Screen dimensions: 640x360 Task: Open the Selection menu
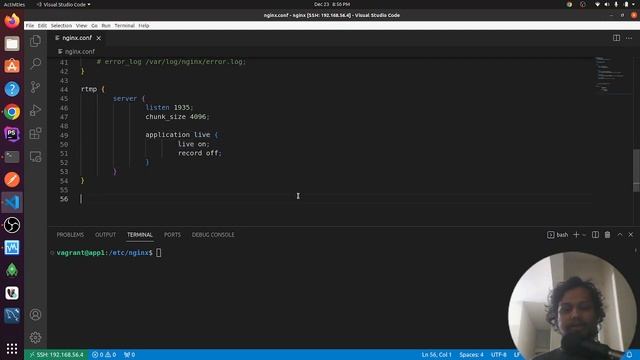click(61, 25)
